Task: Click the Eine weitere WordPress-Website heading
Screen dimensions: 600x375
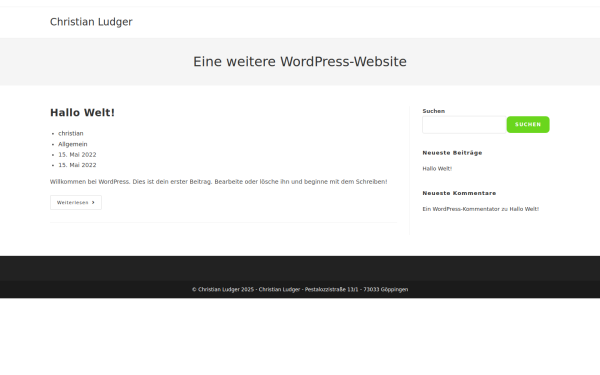Action: click(x=300, y=62)
